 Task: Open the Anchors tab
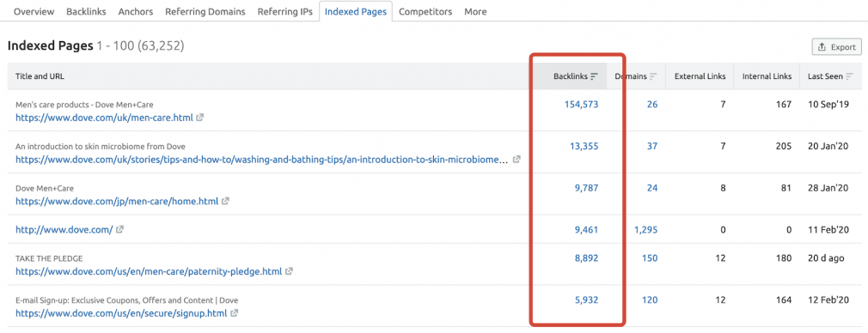(x=136, y=11)
